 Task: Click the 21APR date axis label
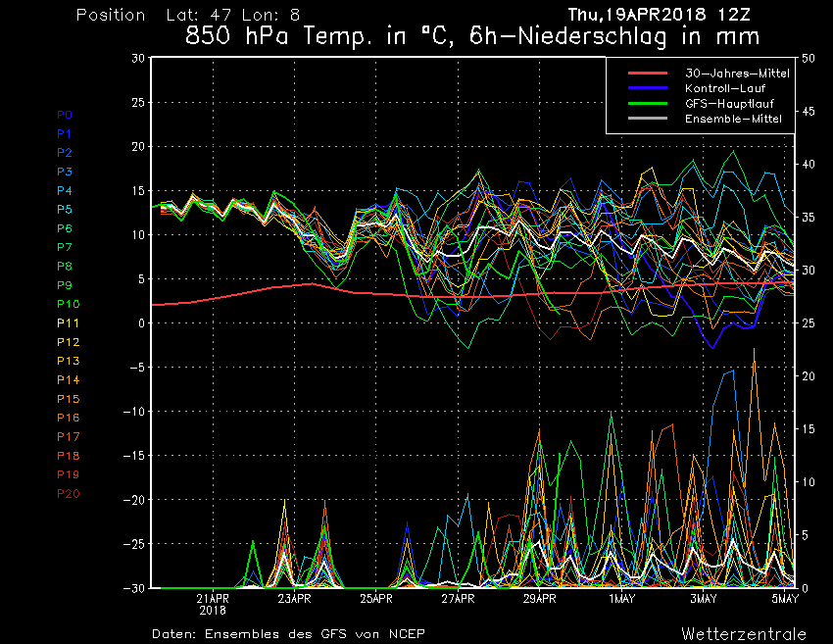click(x=213, y=597)
